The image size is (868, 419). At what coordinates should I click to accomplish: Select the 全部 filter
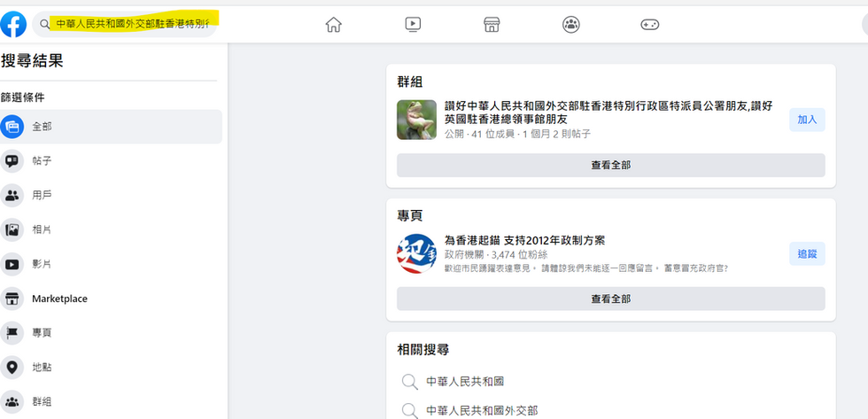(x=111, y=127)
